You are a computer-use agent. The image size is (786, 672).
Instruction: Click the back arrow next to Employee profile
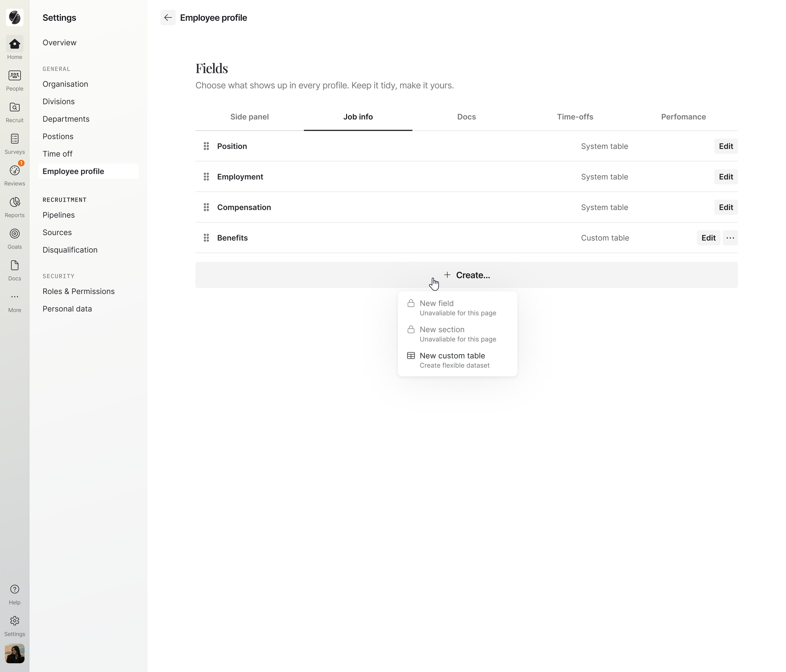[168, 17]
